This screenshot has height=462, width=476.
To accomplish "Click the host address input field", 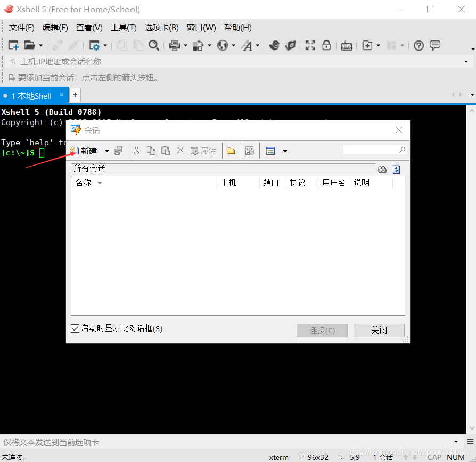I will pos(239,62).
